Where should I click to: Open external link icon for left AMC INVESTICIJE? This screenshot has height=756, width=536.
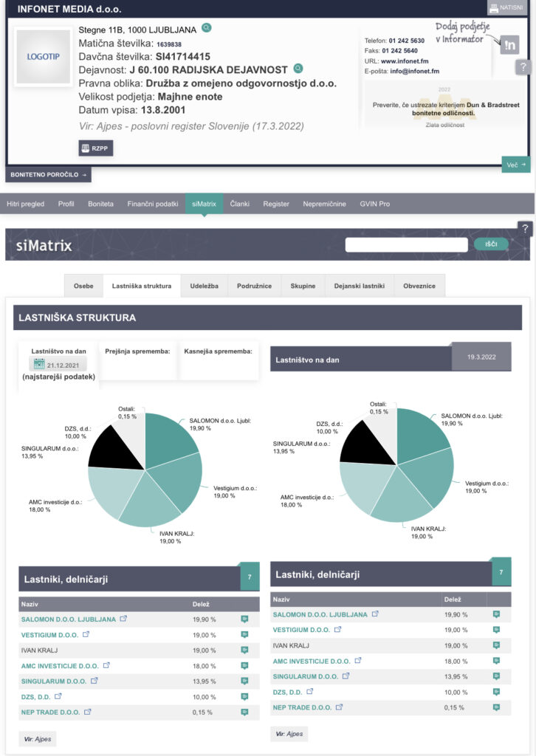click(106, 665)
